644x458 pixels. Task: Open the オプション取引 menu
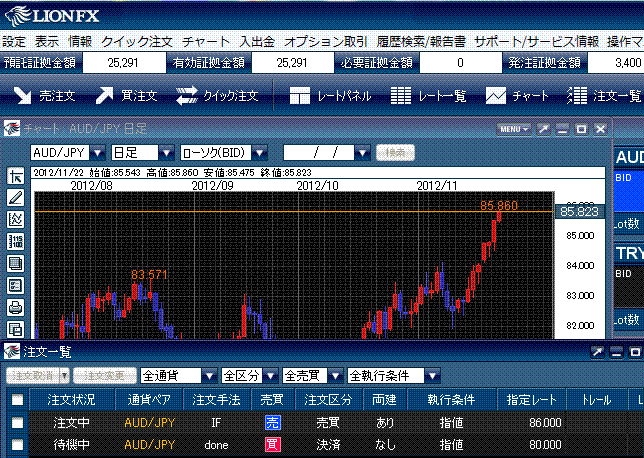325,41
